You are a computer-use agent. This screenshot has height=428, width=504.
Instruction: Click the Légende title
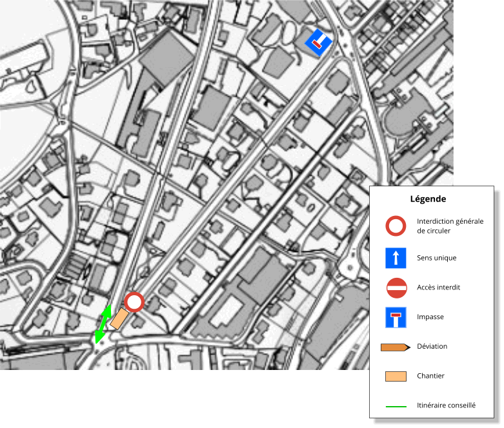(x=428, y=199)
